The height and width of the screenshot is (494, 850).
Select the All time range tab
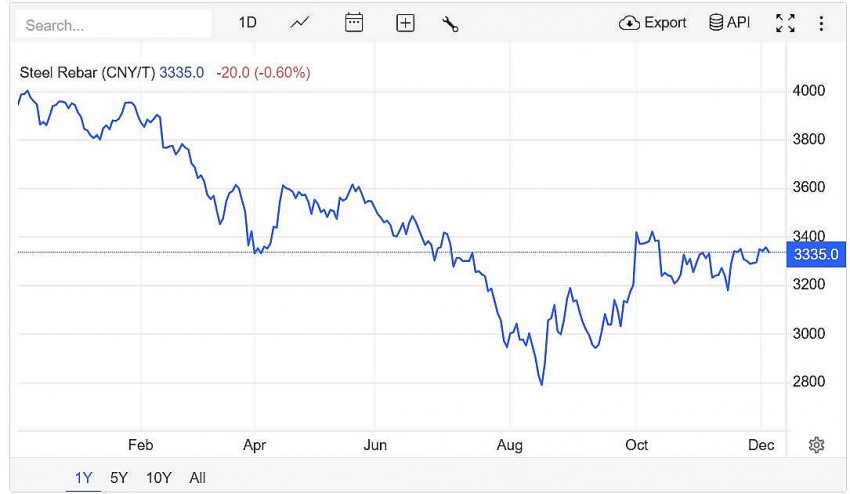[197, 478]
